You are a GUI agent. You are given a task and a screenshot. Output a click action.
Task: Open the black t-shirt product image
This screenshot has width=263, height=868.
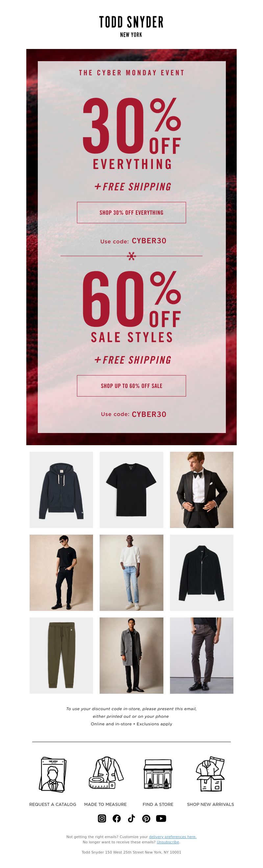pyautogui.click(x=131, y=490)
